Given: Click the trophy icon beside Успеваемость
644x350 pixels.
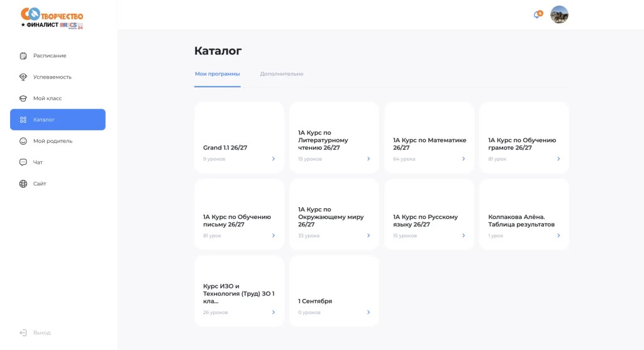Looking at the screenshot, I should pyautogui.click(x=23, y=77).
